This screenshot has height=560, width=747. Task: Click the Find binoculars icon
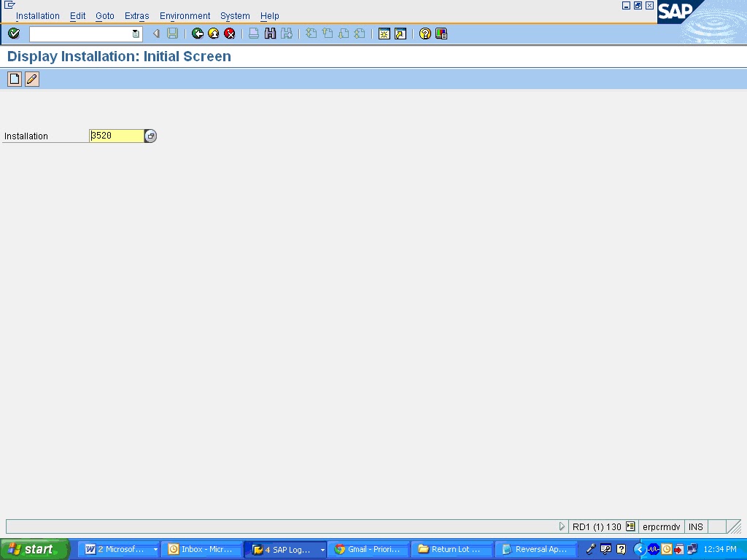pyautogui.click(x=270, y=34)
